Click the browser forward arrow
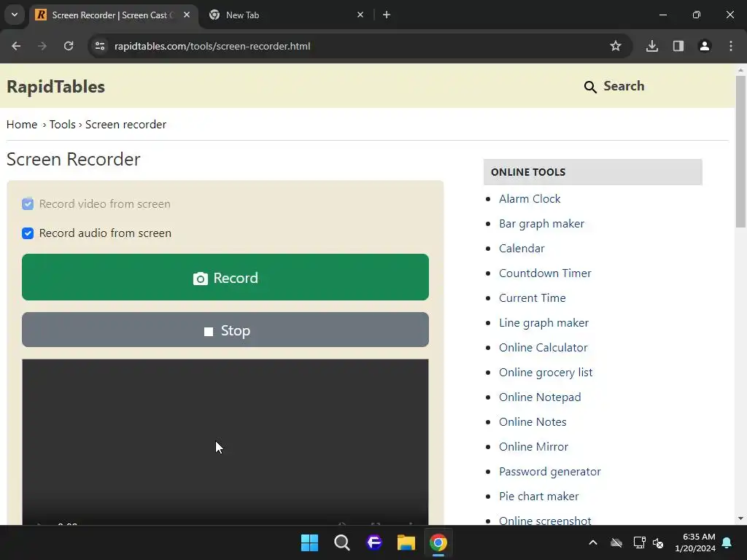Image resolution: width=747 pixels, height=560 pixels. tap(42, 46)
